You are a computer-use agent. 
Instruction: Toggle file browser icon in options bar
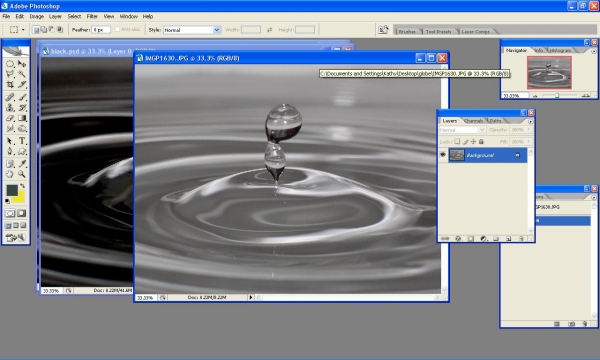click(x=383, y=30)
